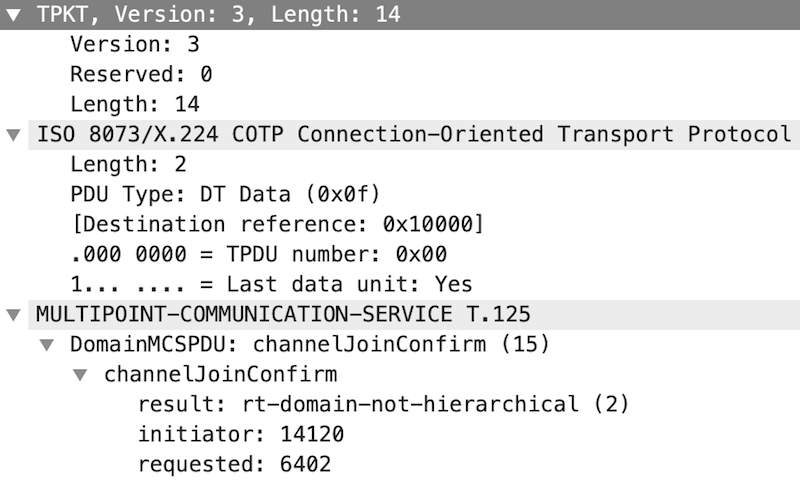Collapse the TPKT section disclosure triangle

pyautogui.click(x=13, y=16)
